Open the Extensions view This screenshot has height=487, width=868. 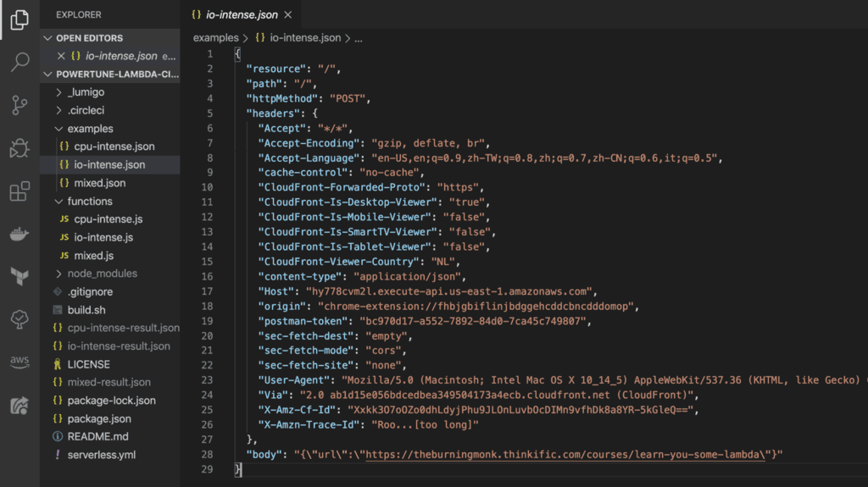[19, 191]
